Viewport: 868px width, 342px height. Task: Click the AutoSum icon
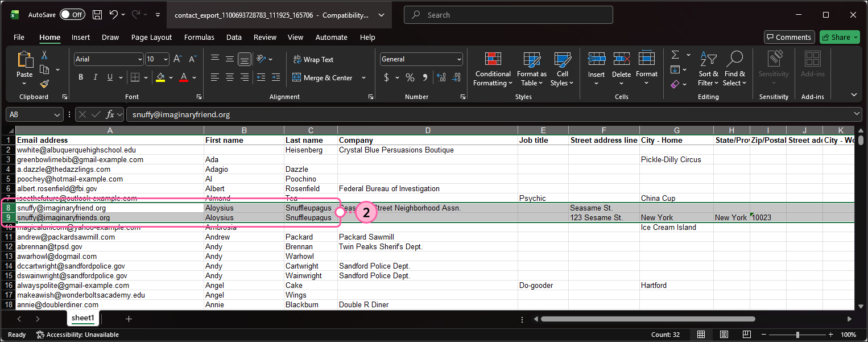(x=676, y=55)
